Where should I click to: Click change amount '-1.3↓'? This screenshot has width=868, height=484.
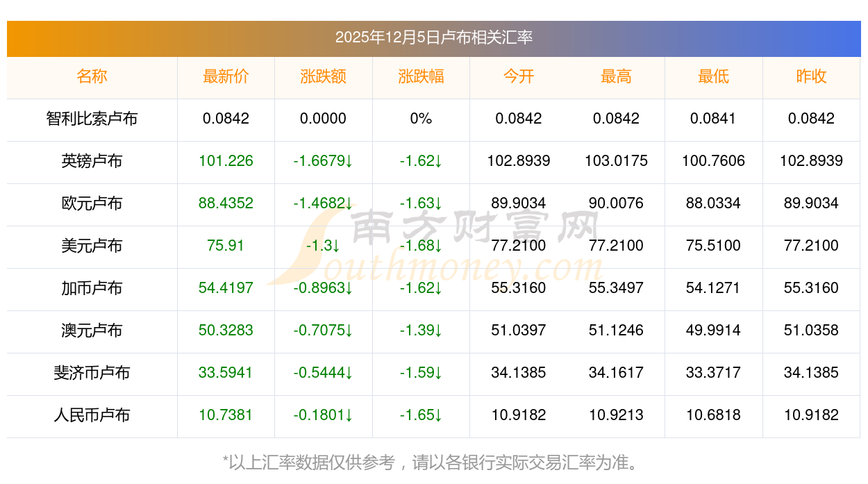pos(324,246)
